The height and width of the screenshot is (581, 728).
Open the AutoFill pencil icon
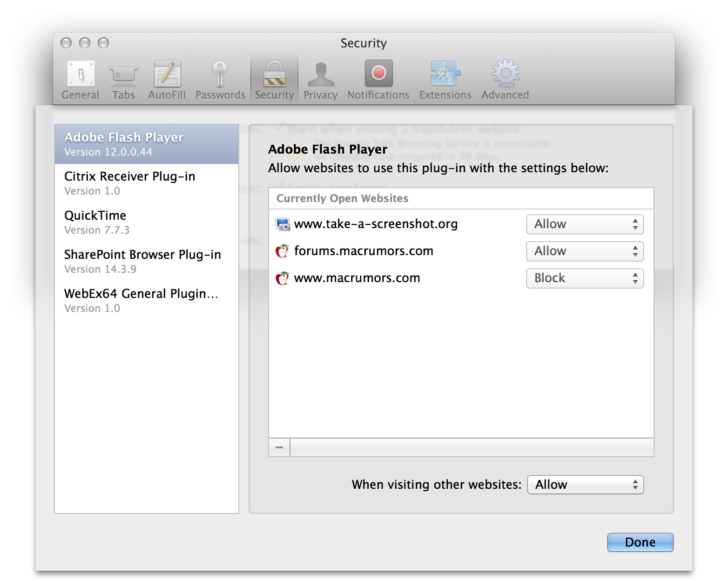pos(167,74)
